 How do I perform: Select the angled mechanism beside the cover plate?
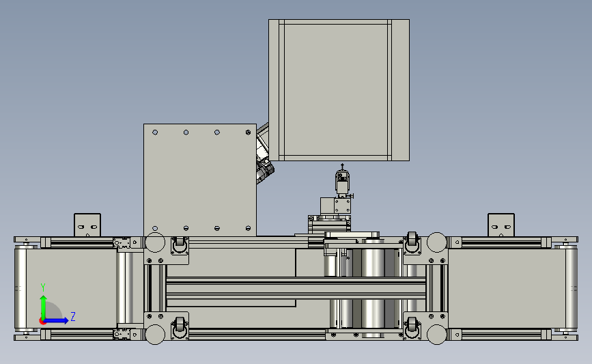(x=265, y=154)
